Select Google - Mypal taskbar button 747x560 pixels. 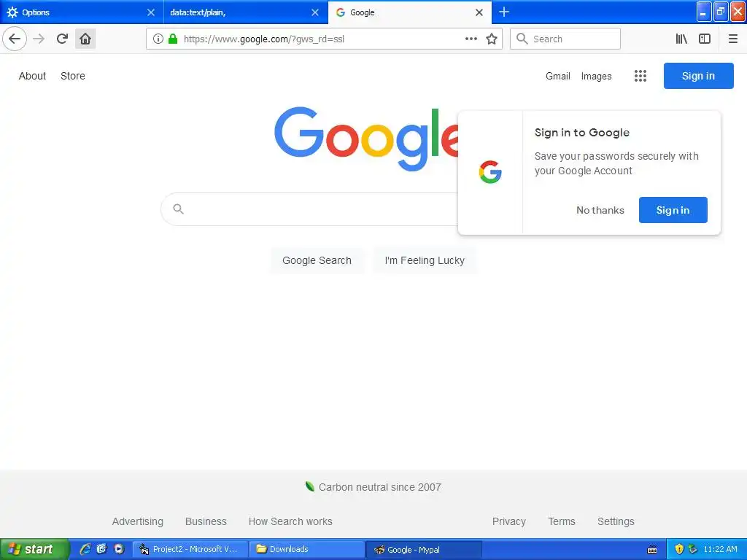click(x=425, y=549)
